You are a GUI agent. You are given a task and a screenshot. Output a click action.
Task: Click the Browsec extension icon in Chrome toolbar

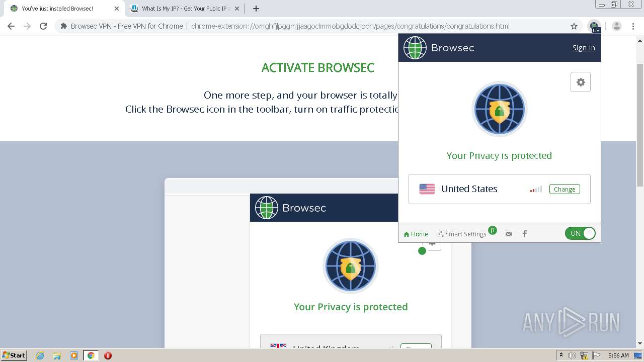coord(594,26)
